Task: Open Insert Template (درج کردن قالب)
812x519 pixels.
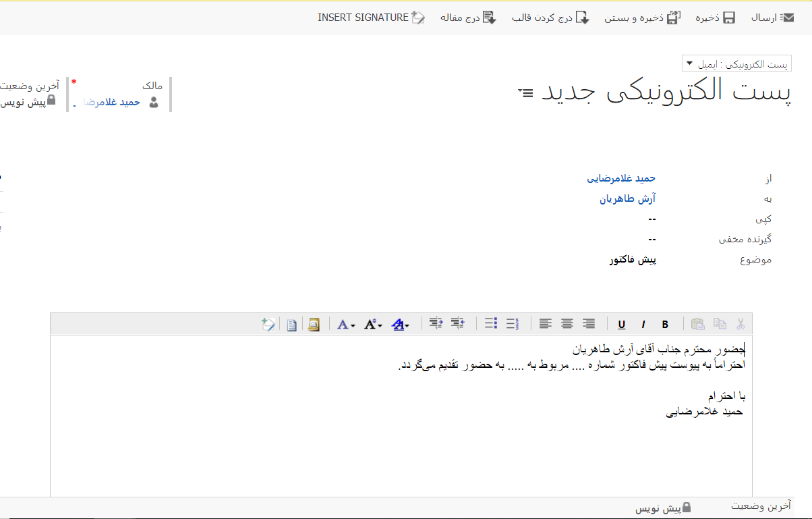Action: pos(550,18)
